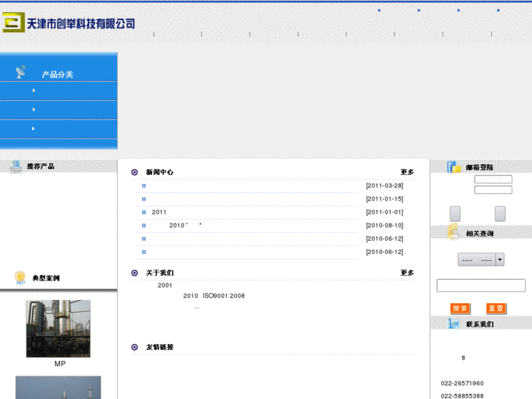Click the first blue dot top link
Screen dimensions: 532x399
click(x=379, y=10)
